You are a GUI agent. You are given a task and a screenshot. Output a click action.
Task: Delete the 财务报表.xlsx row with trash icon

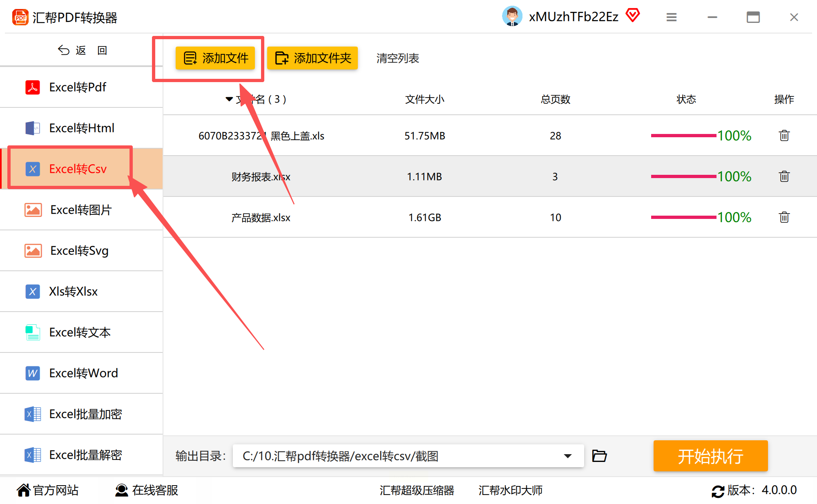point(784,176)
